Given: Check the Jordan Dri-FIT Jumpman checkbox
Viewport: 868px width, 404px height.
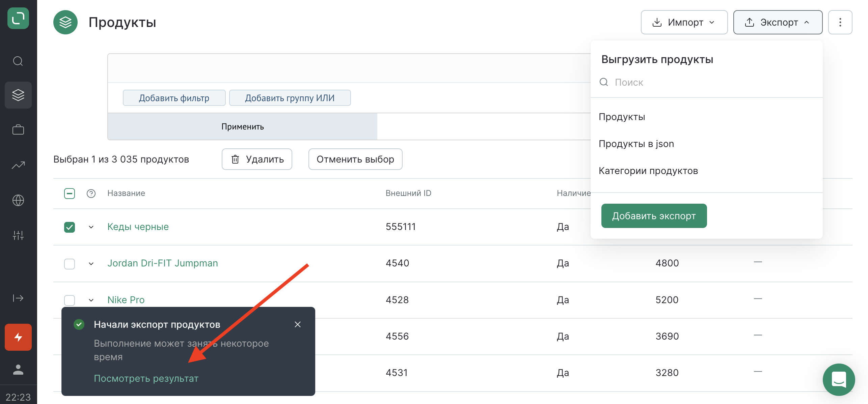Looking at the screenshot, I should tap(70, 264).
